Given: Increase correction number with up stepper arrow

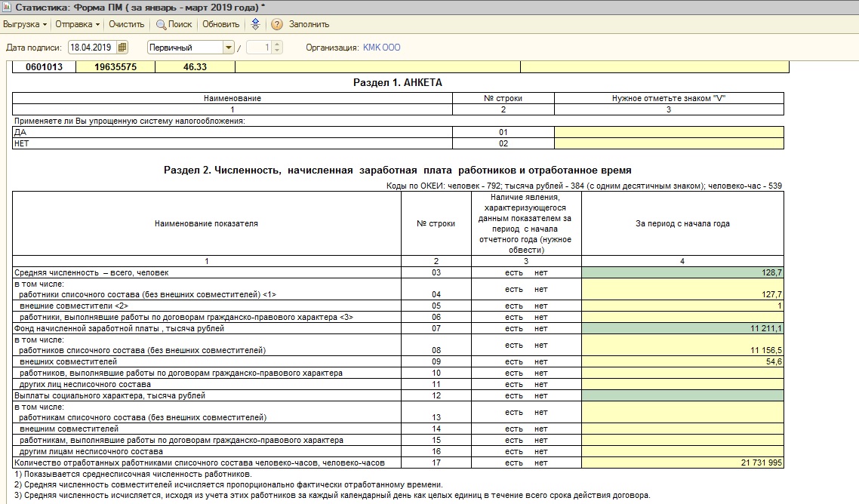Looking at the screenshot, I should (277, 45).
